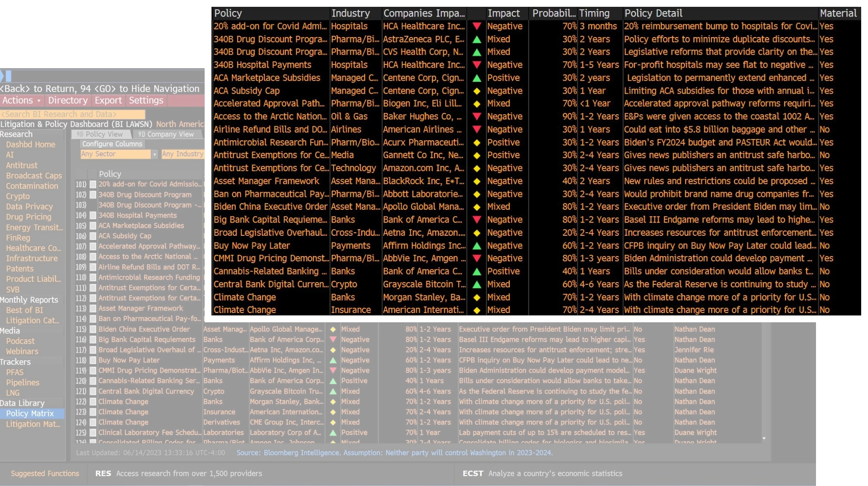This screenshot has height=486, width=868.
Task: Open note icon next to Climate Change row 122
Action: coord(93,402)
